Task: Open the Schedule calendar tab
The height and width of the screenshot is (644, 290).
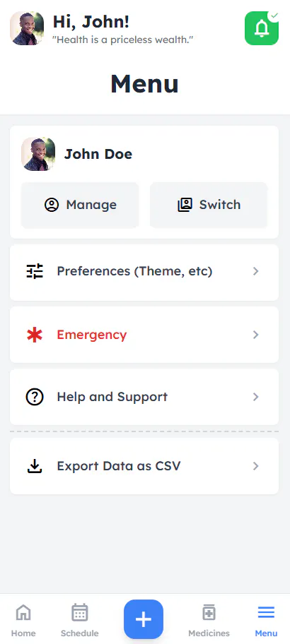Action: pyautogui.click(x=79, y=620)
